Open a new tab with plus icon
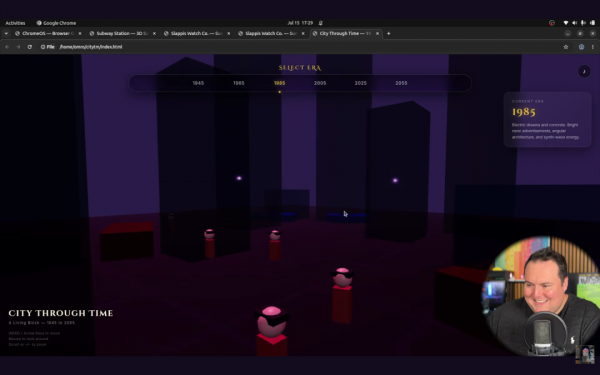 pyautogui.click(x=388, y=33)
